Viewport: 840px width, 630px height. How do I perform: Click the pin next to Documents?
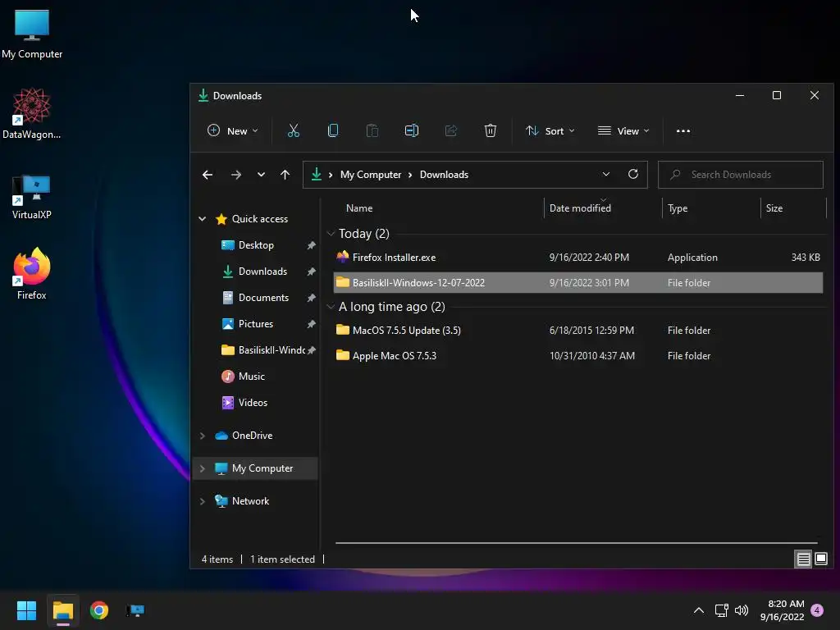click(x=311, y=298)
